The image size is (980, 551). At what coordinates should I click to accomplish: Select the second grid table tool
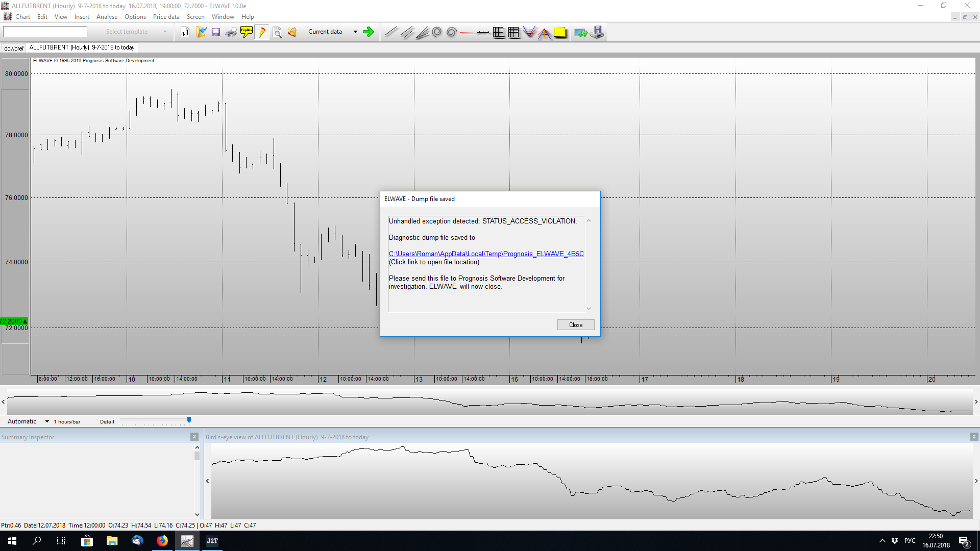click(x=514, y=32)
